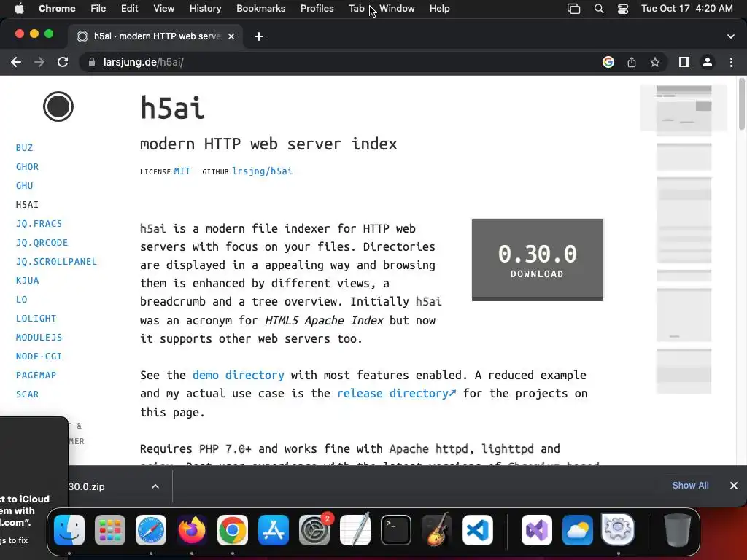
Task: Close the h5ai browser tab
Action: click(231, 36)
